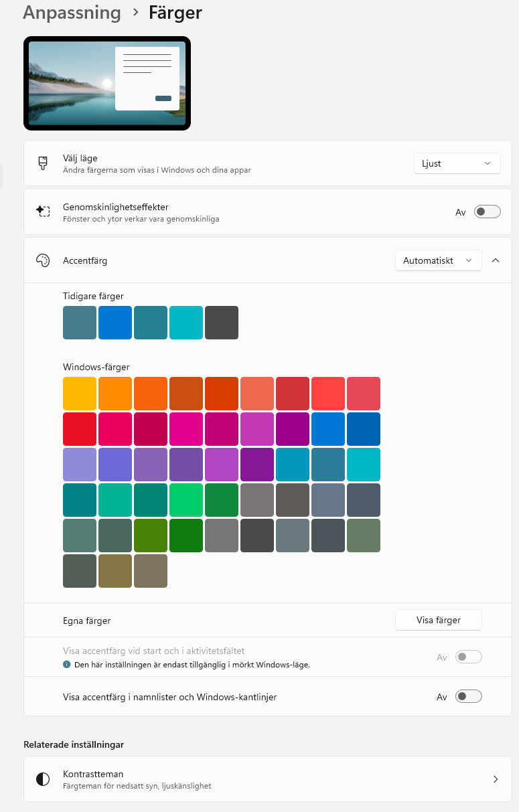Click the info icon before 'Den här inställningen'
The width and height of the screenshot is (519, 812).
click(67, 665)
